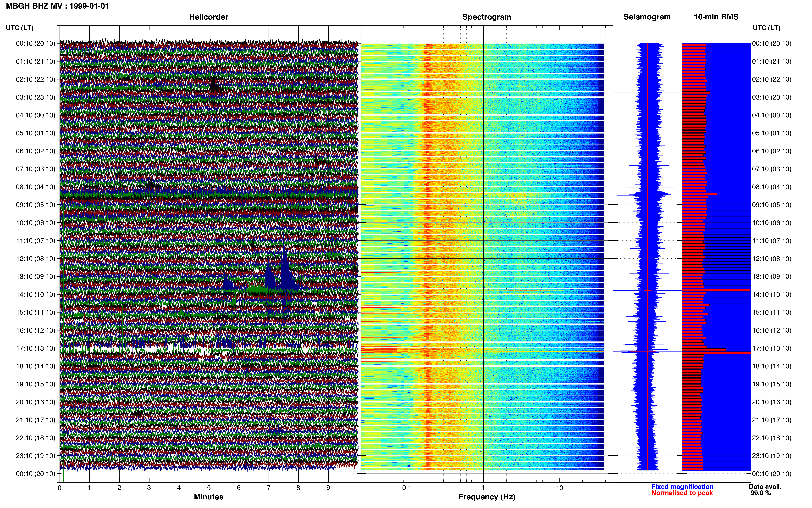
Task: Click '08:10 (04:10)' on the Helicorder time axis
Action: (36, 187)
